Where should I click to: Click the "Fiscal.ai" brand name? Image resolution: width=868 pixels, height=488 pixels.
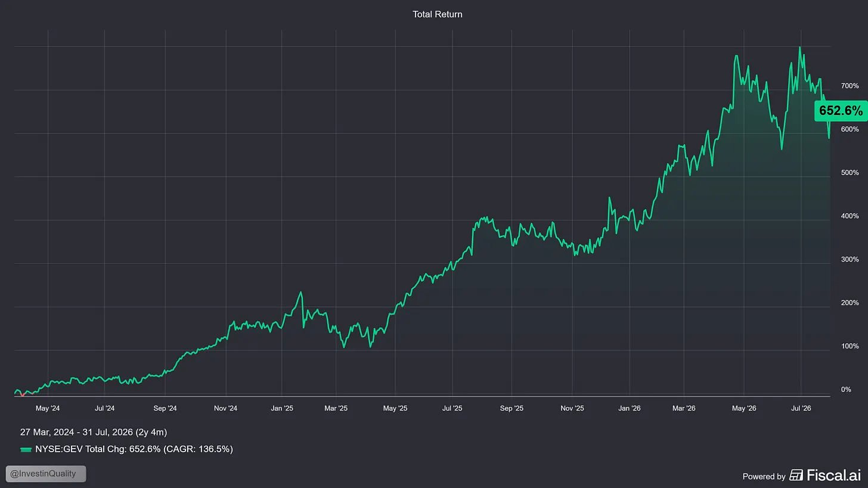tap(833, 475)
